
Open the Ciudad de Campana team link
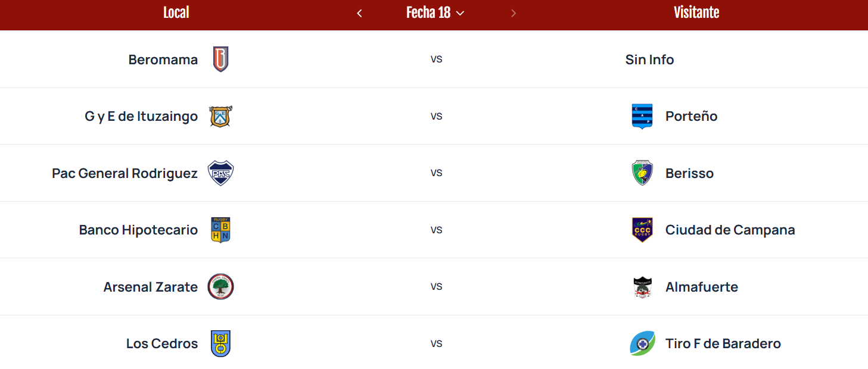[730, 230]
